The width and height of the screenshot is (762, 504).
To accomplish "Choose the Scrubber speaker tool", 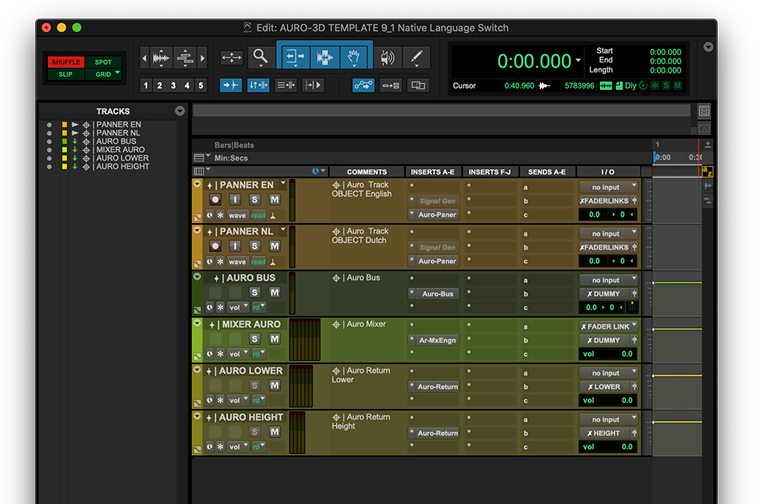I will pyautogui.click(x=387, y=57).
